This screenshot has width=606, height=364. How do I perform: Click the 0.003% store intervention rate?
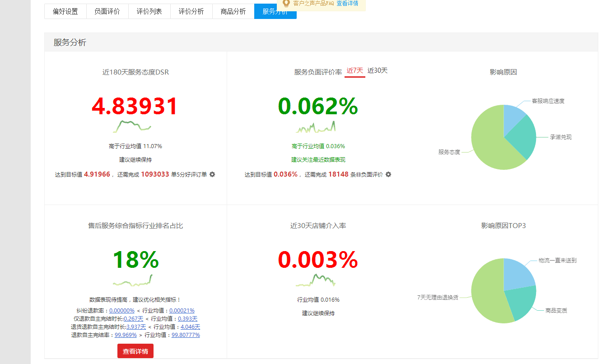[318, 260]
